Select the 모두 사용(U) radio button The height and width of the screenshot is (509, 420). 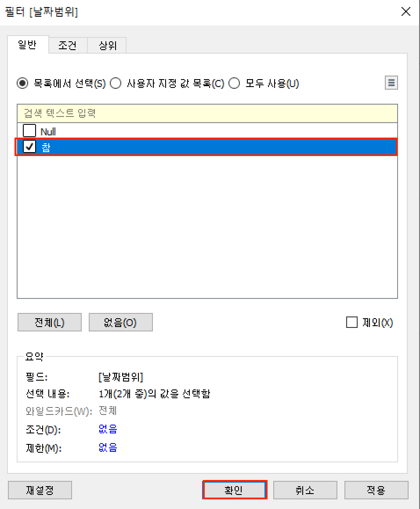pyautogui.click(x=234, y=84)
